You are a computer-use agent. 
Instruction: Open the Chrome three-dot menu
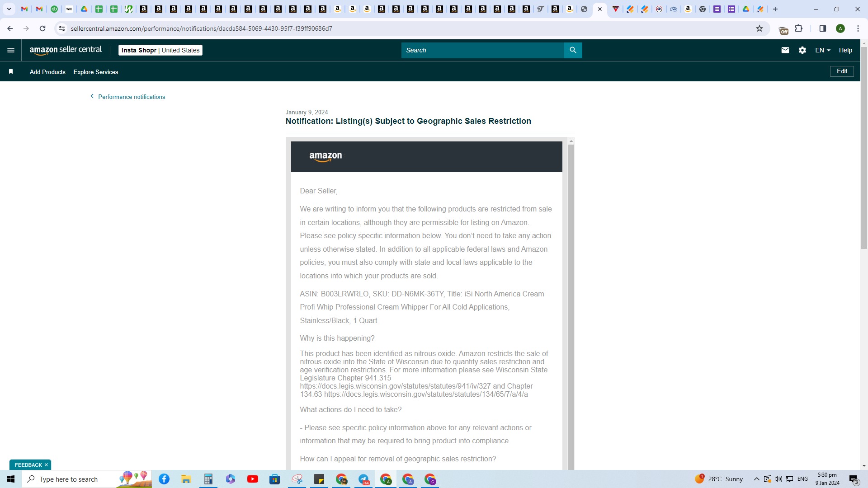coord(858,28)
